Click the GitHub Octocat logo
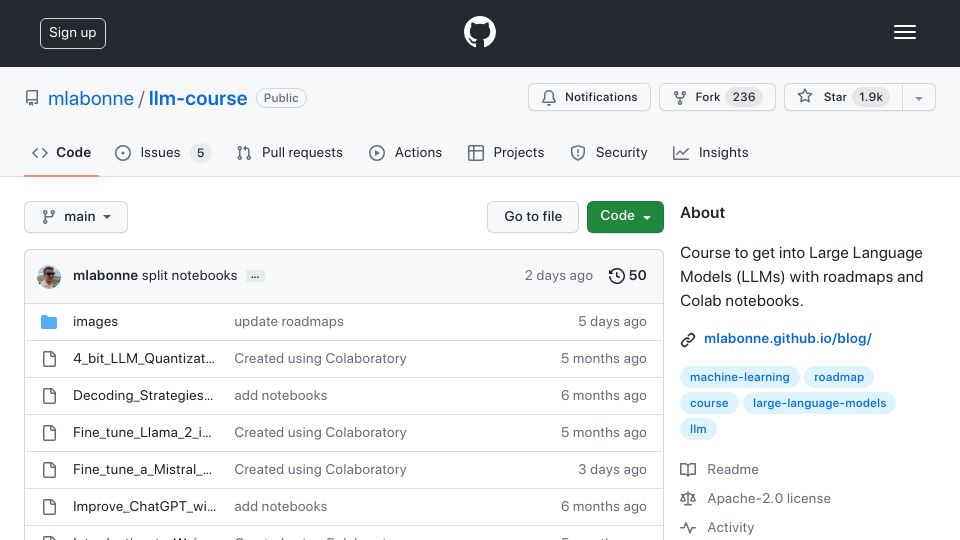 pos(479,32)
